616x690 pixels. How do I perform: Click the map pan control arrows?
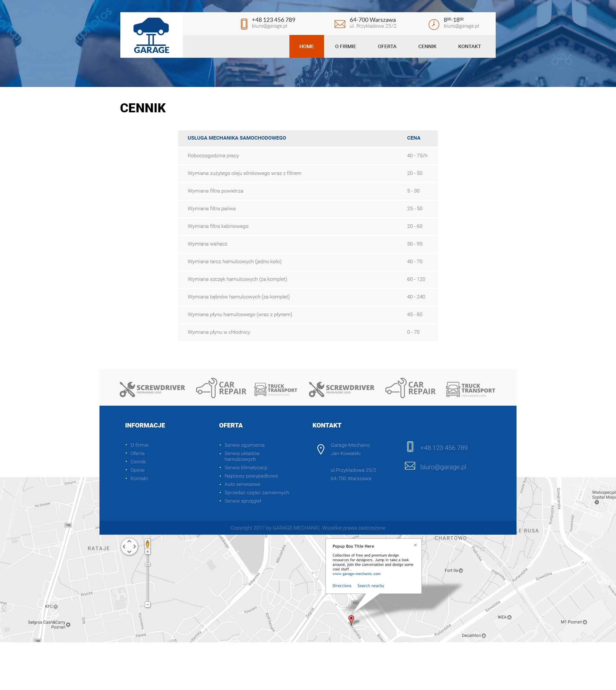(x=129, y=546)
